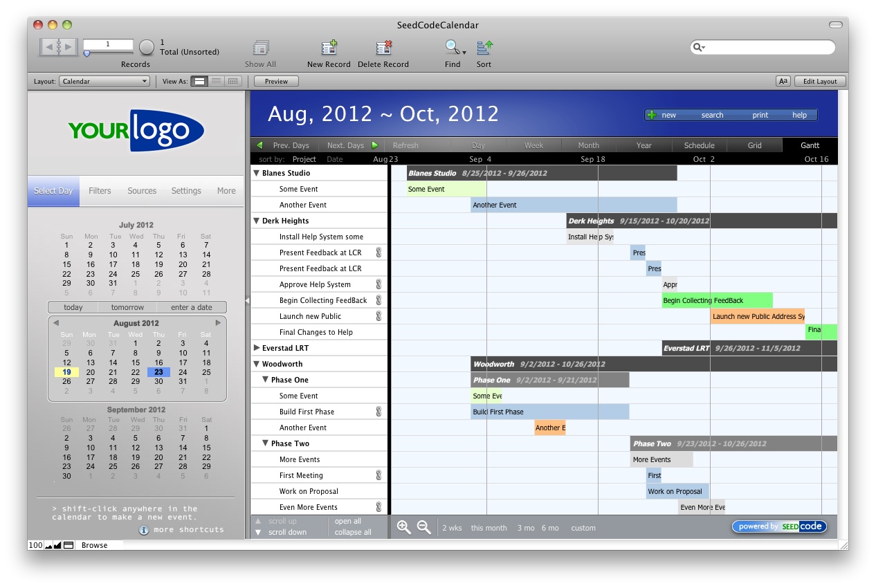Click the found set pie chart icon
The width and height of the screenshot is (876, 588).
click(x=147, y=47)
